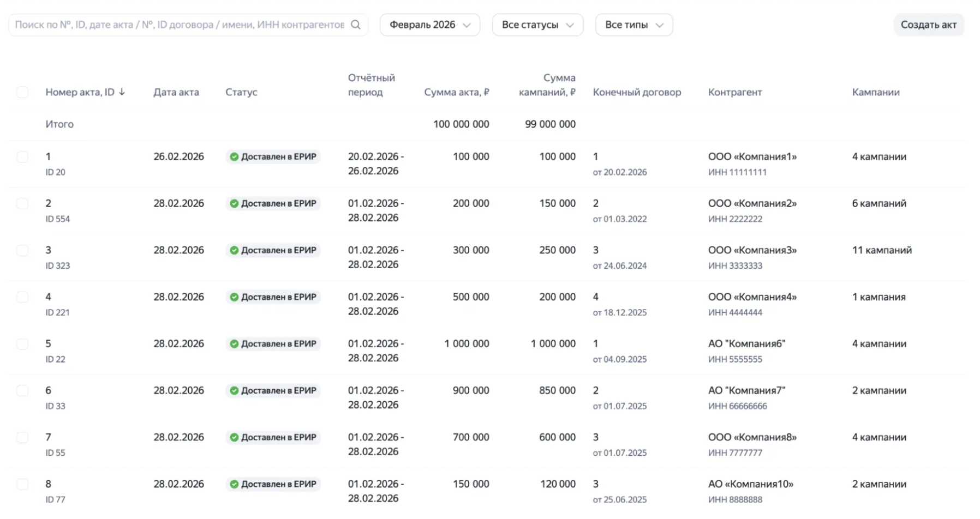Click green check status icon for act 3
980x519 pixels.
click(234, 250)
